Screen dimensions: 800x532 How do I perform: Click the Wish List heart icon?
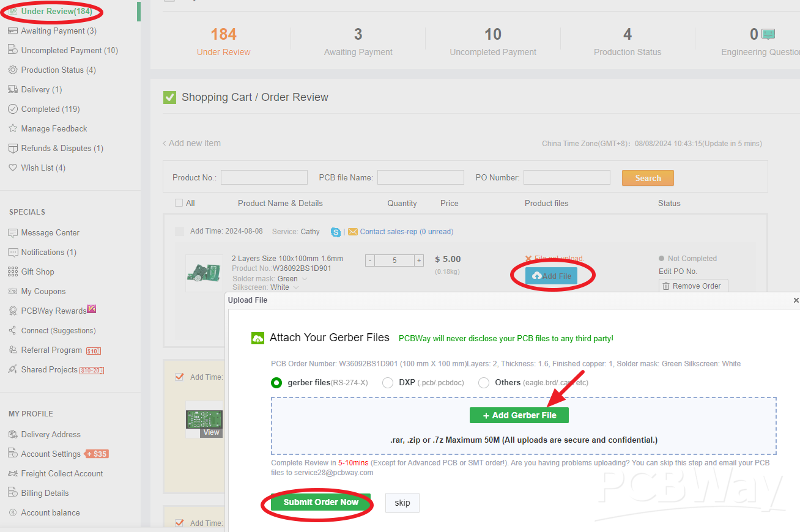pyautogui.click(x=13, y=168)
